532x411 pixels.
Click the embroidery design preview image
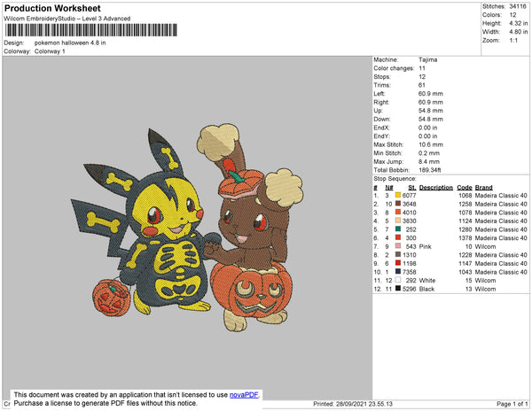(187, 228)
